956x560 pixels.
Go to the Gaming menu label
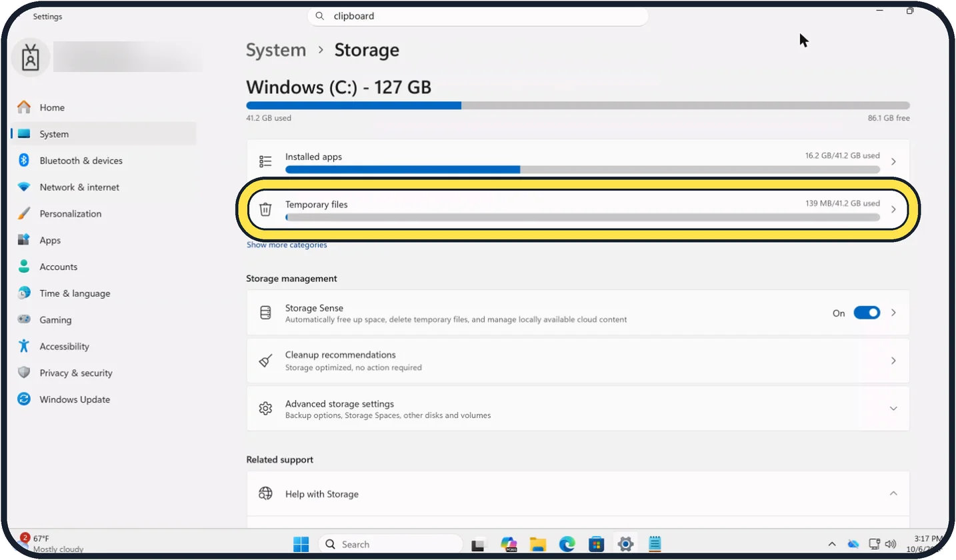tap(55, 320)
